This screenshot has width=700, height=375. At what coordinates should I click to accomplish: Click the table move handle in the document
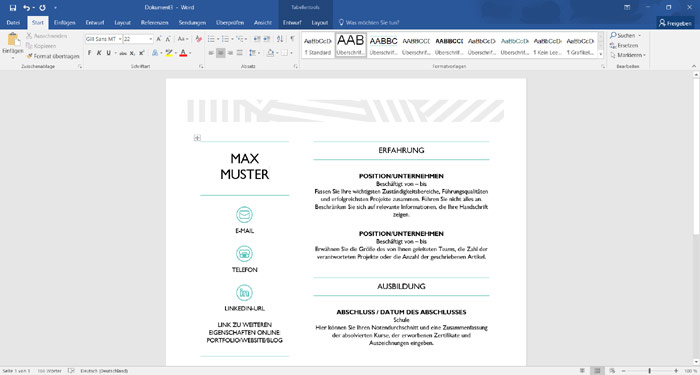[x=197, y=138]
